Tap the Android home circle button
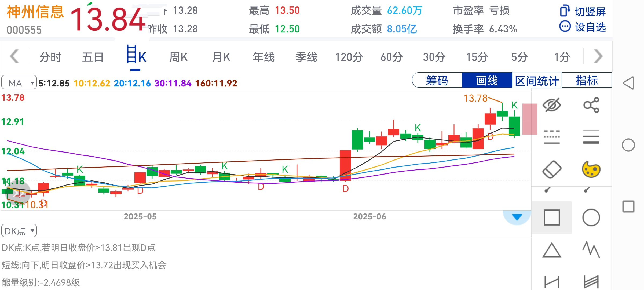This screenshot has height=290, width=644. pyautogui.click(x=628, y=145)
